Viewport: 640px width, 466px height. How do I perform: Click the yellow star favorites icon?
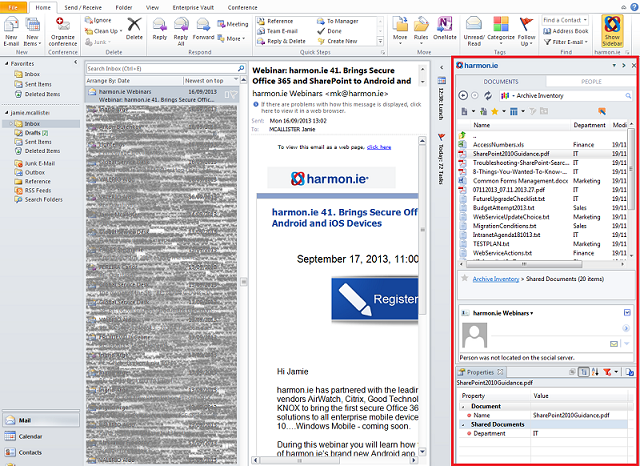click(495, 111)
